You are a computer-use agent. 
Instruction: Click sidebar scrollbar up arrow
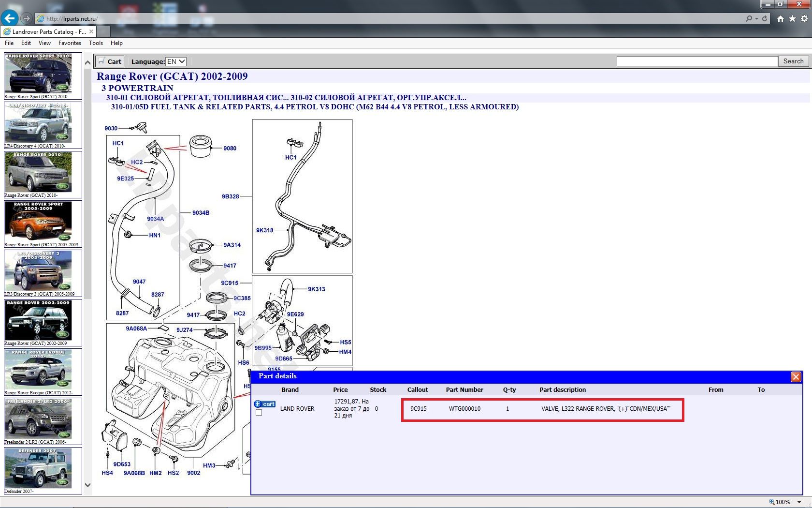click(87, 62)
